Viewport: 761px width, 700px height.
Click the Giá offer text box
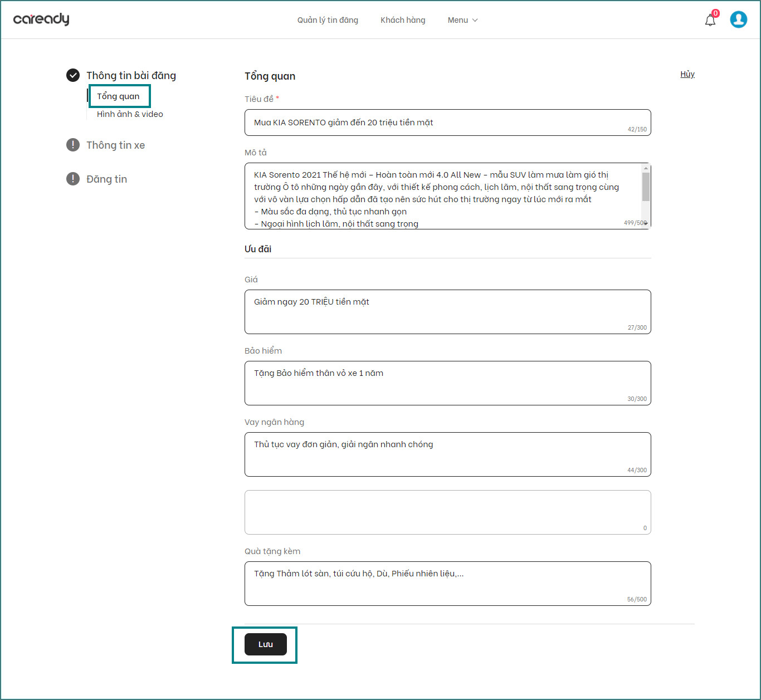click(448, 312)
